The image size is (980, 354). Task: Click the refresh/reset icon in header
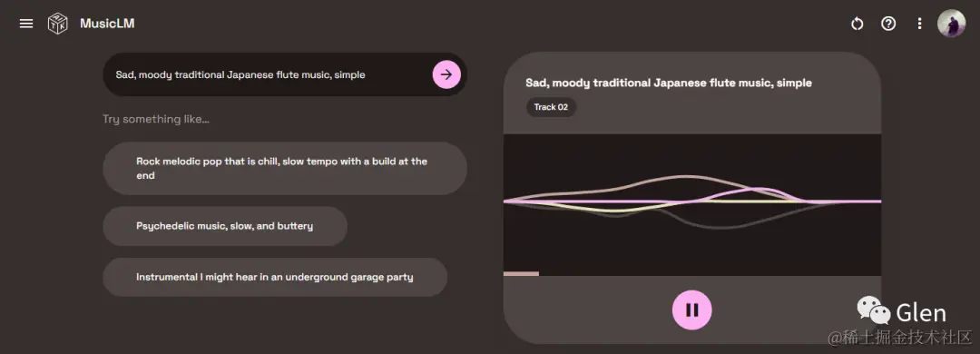click(857, 24)
